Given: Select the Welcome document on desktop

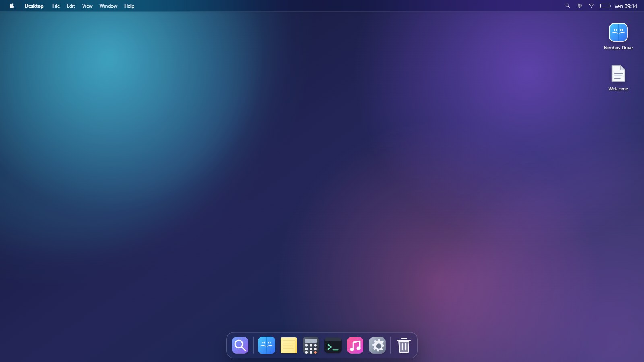Looking at the screenshot, I should tap(618, 78).
